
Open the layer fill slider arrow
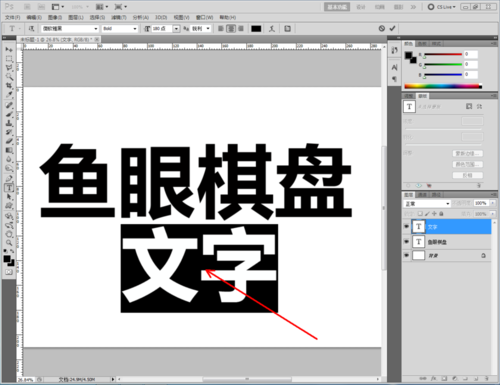[x=493, y=214]
